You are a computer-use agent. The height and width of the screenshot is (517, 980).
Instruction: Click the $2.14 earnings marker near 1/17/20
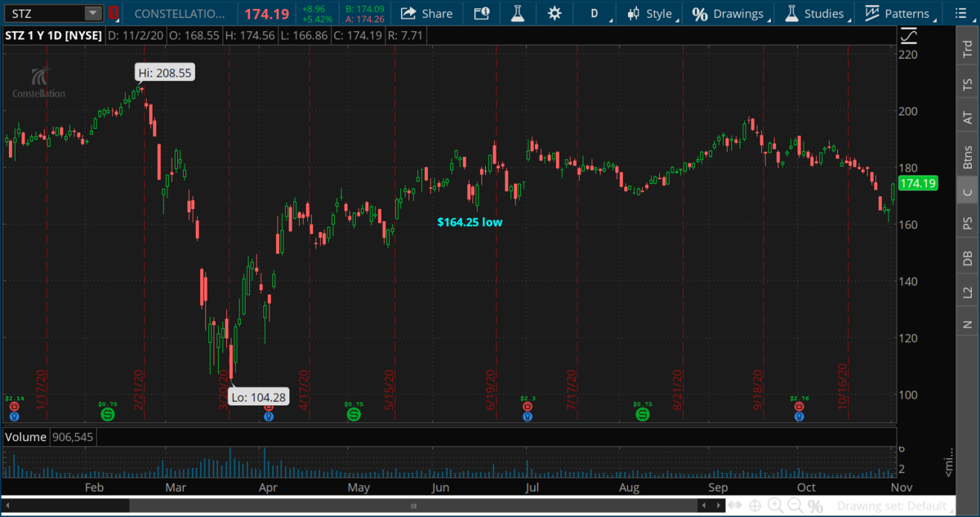pos(14,406)
